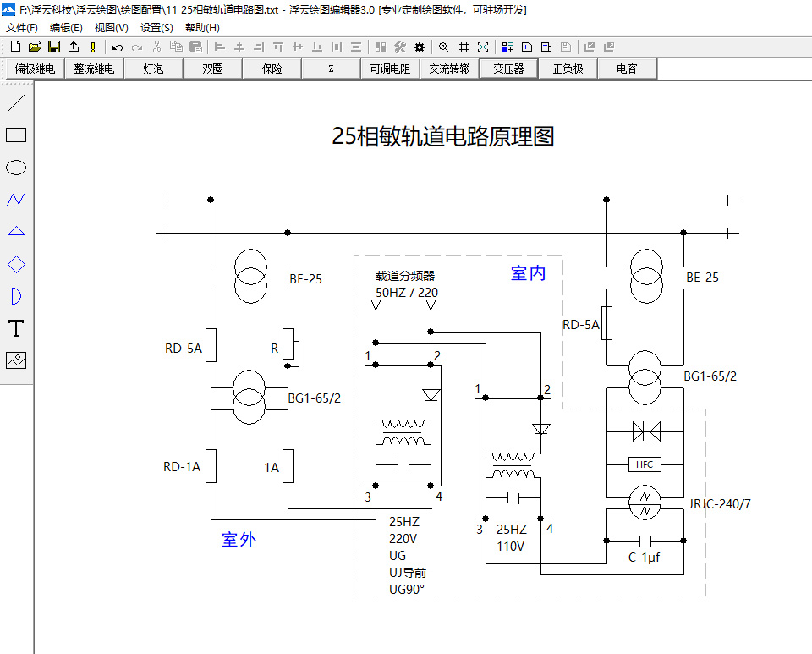Open the 文件(F) menu
This screenshot has height=654, width=812.
pos(21,27)
